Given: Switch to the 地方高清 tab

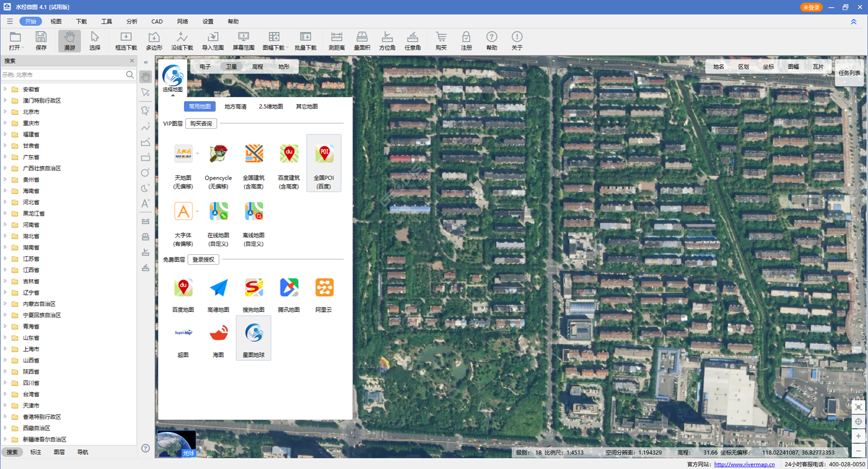Looking at the screenshot, I should point(235,106).
